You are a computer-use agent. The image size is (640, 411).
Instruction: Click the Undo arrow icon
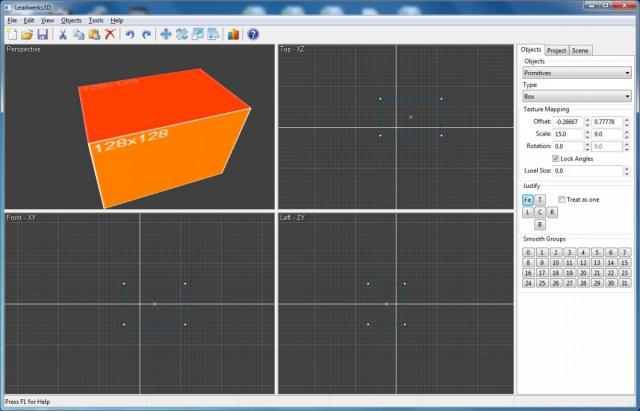(130, 34)
